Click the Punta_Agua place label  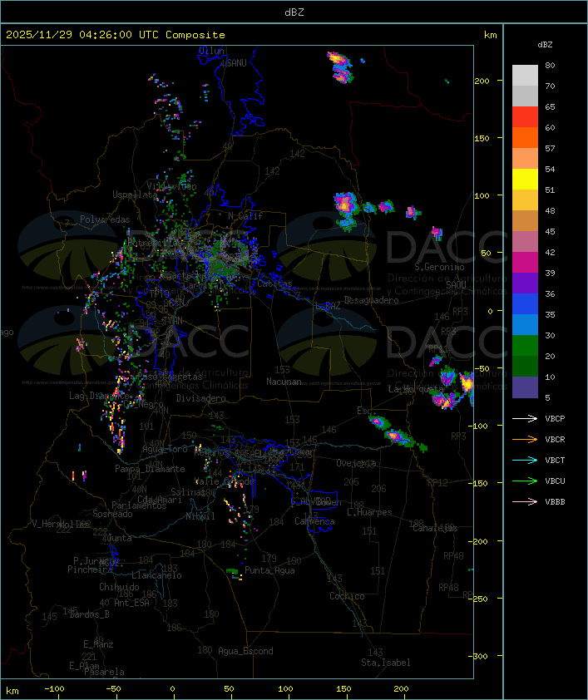pos(269,570)
